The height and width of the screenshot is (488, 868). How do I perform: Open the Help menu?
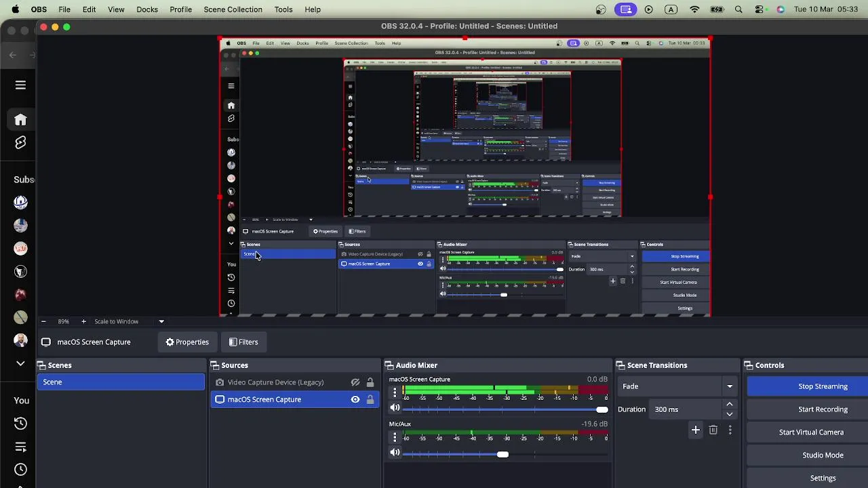pyautogui.click(x=313, y=9)
